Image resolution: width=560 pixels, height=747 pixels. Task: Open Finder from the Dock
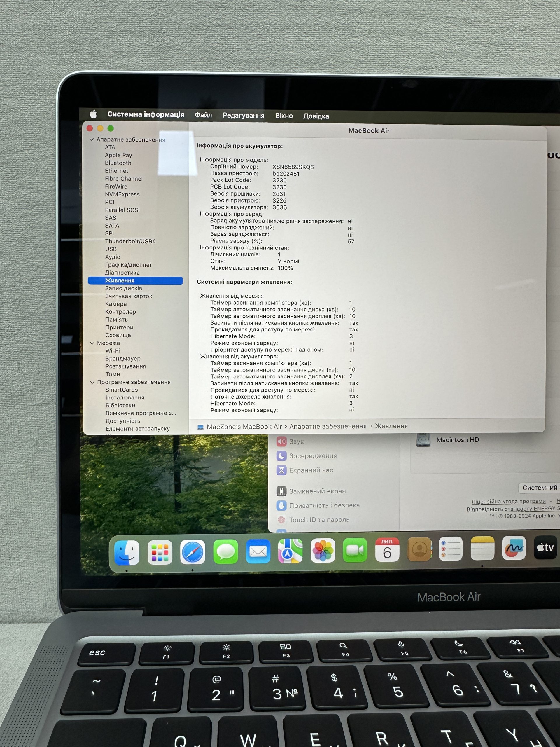click(127, 553)
